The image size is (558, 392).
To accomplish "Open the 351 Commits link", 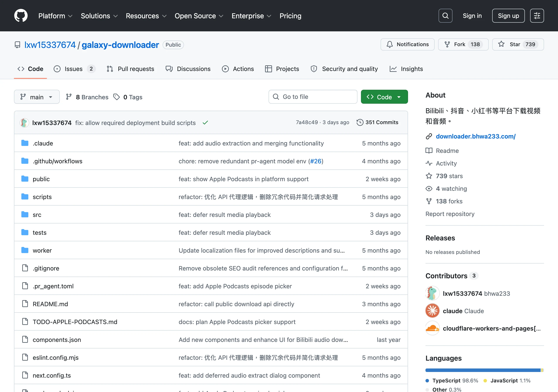I will pyautogui.click(x=377, y=122).
